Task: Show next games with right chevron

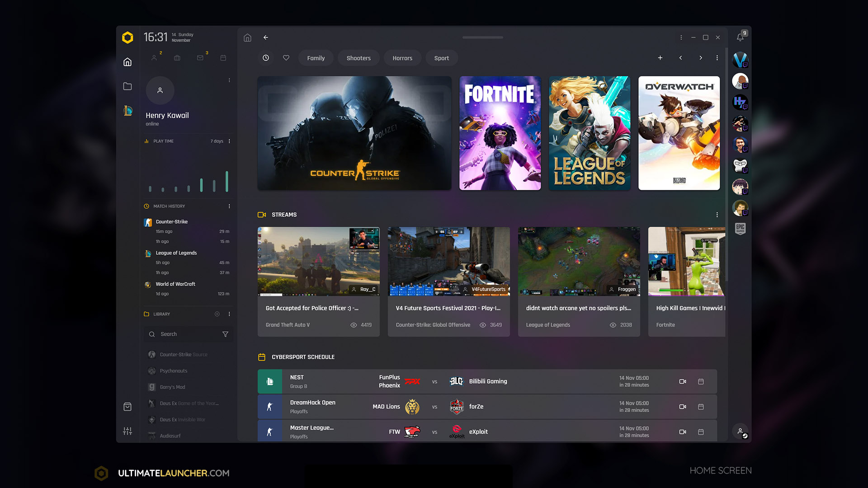Action: (701, 58)
